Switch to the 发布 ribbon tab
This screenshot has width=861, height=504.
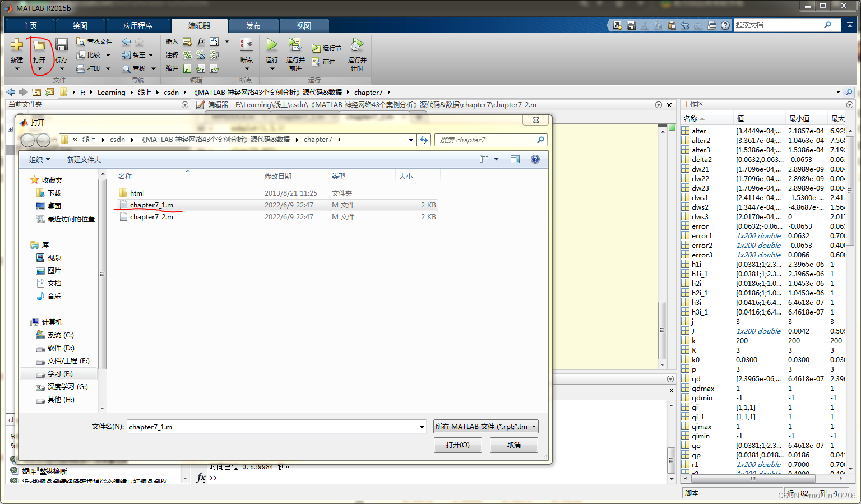[x=253, y=26]
